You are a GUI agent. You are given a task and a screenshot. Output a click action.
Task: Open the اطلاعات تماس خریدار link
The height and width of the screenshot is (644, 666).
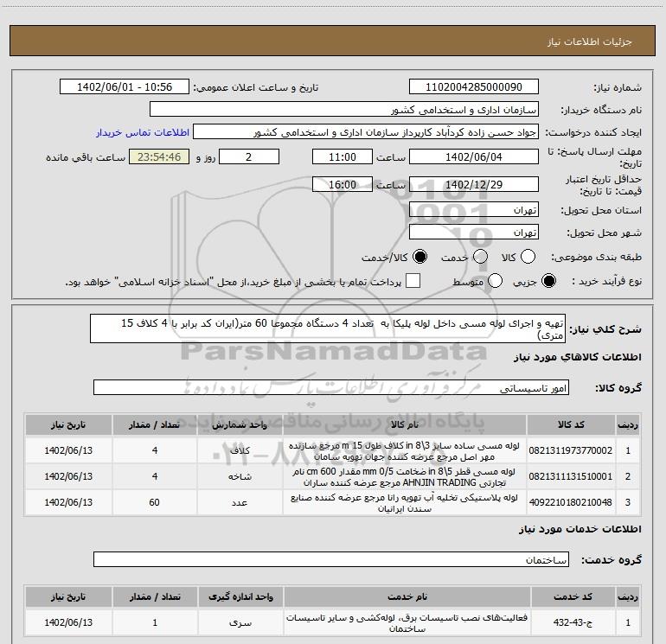coord(140,133)
